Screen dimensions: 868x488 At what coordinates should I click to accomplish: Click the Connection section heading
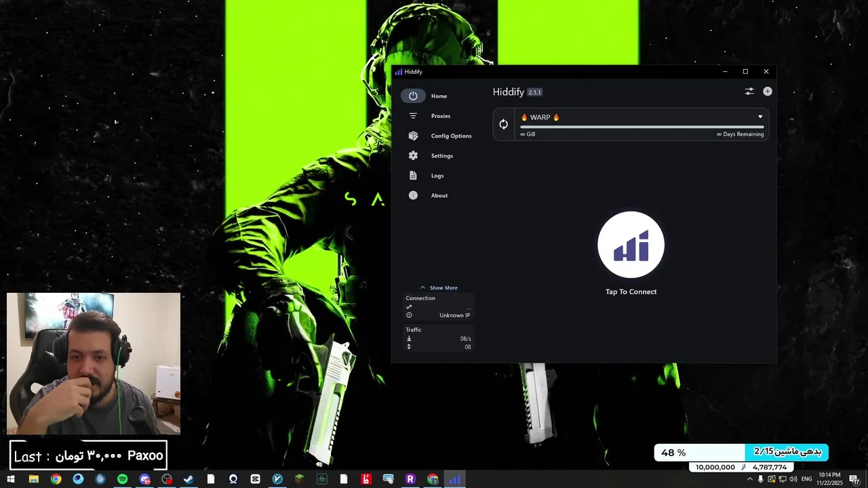420,298
